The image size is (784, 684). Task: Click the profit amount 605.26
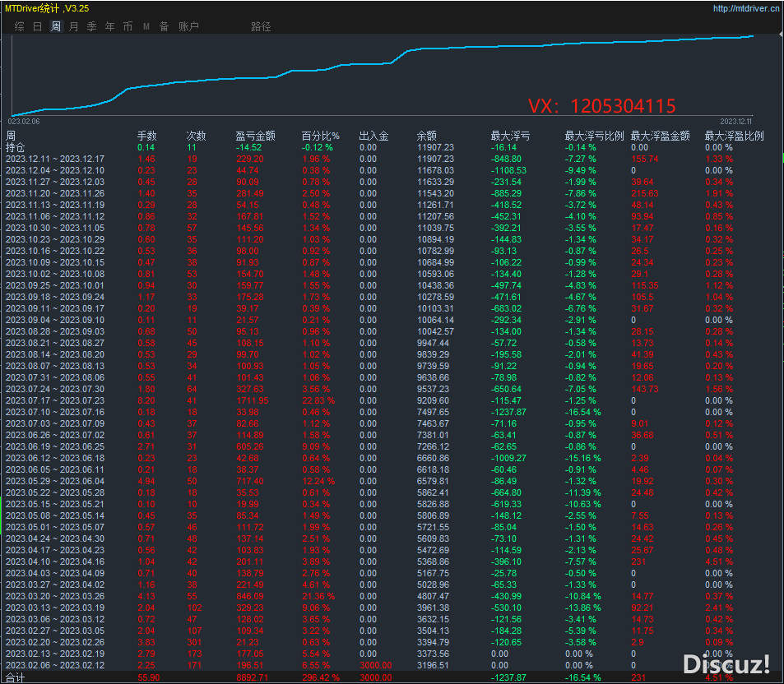(250, 446)
